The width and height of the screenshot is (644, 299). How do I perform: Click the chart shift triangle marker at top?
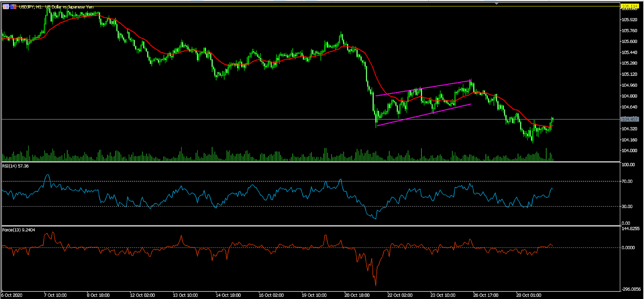497,4
